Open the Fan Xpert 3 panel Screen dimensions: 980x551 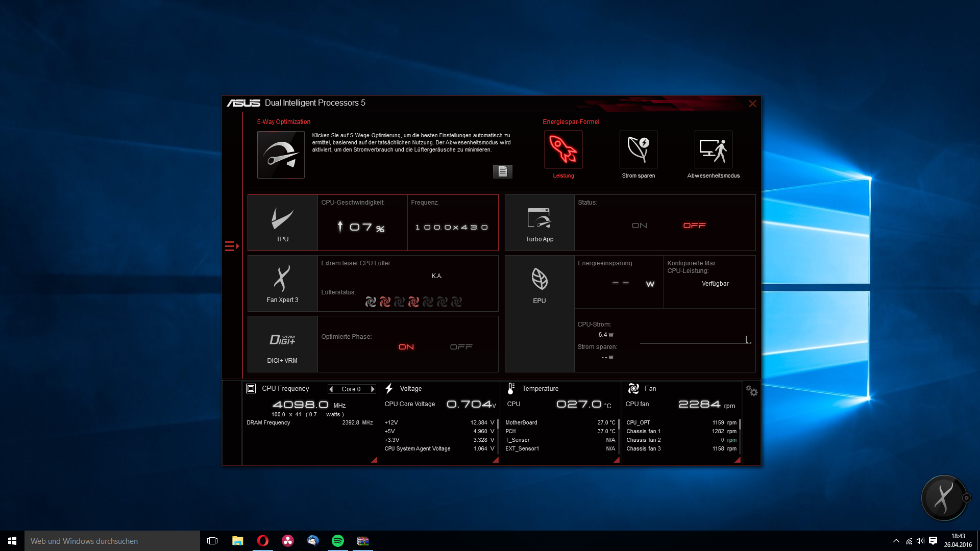282,284
